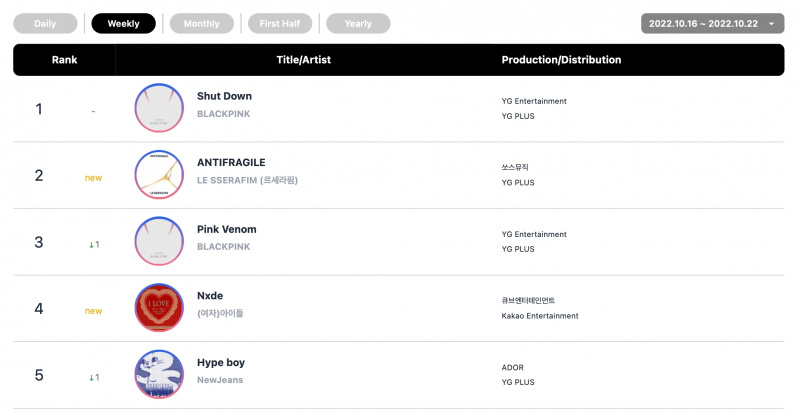Switch to Monthly chart view
This screenshot has width=800, height=414.
(202, 23)
